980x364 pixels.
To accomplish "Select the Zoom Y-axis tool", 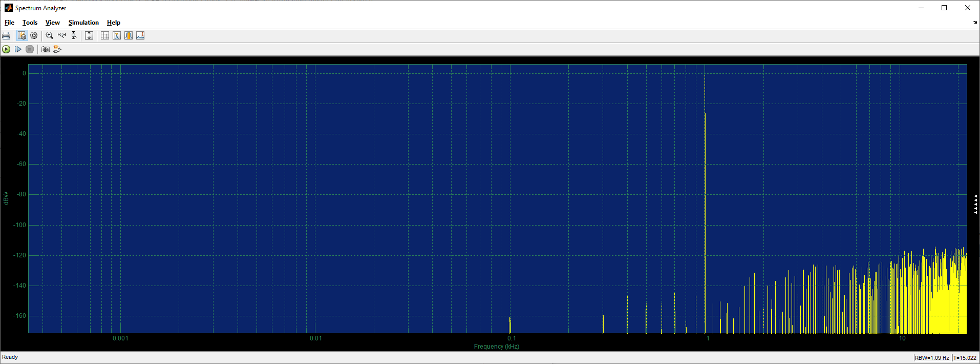I will (x=74, y=35).
